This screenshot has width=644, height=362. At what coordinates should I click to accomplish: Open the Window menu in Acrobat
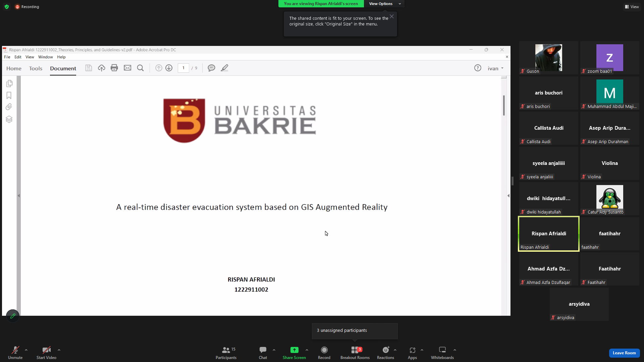pos(46,57)
